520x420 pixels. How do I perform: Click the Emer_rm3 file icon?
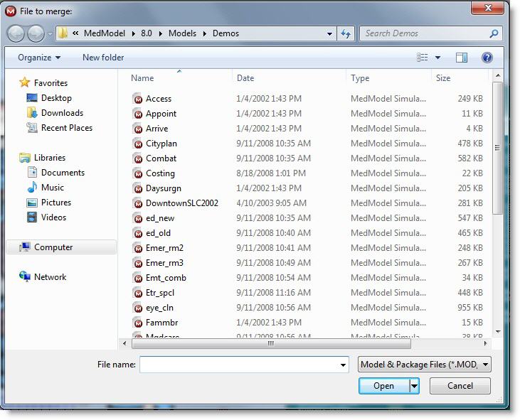click(137, 263)
